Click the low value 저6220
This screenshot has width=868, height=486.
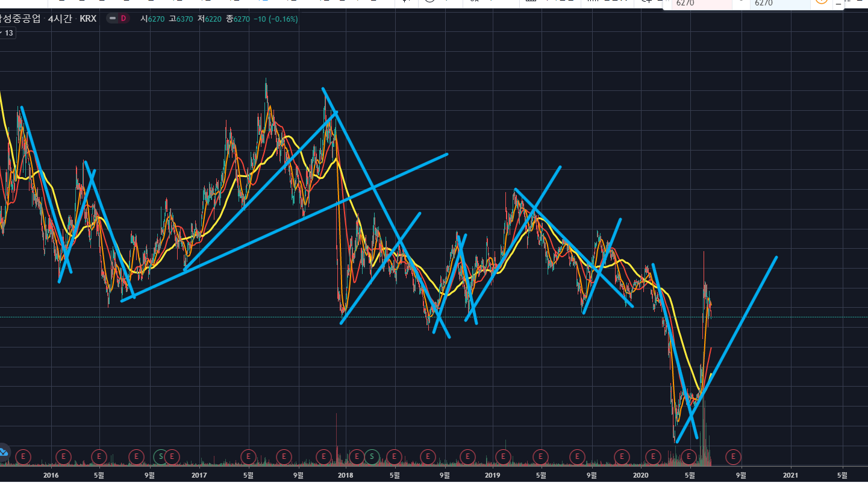[x=209, y=19]
